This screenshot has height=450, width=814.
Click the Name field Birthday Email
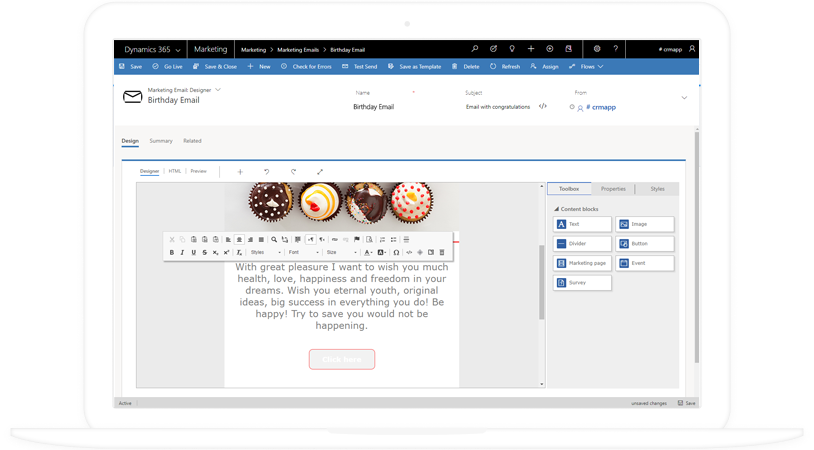tap(374, 106)
